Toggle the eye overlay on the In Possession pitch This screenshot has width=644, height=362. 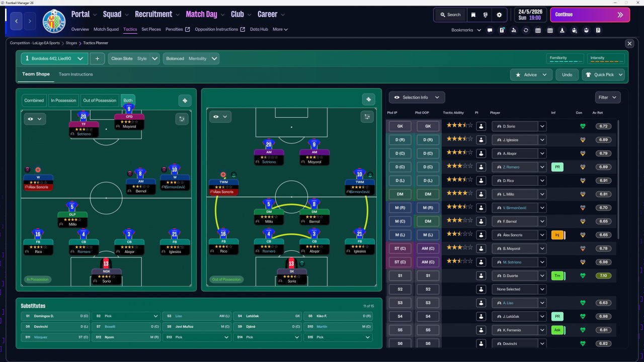pos(35,119)
